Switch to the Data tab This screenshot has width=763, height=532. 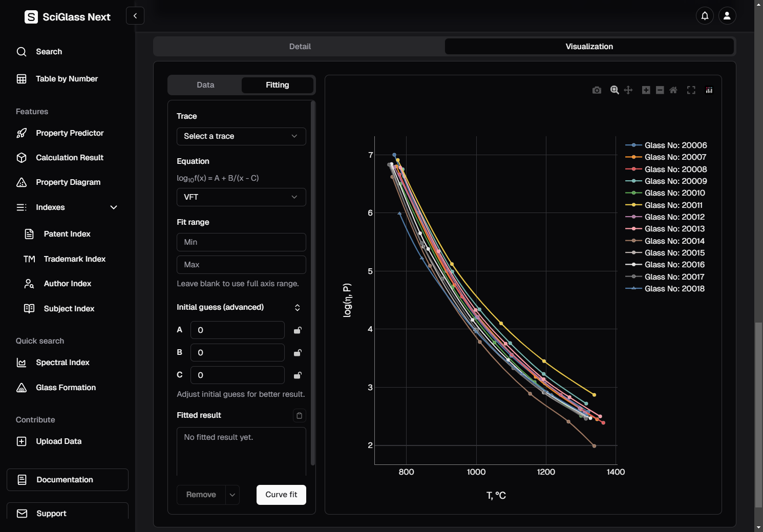click(205, 85)
